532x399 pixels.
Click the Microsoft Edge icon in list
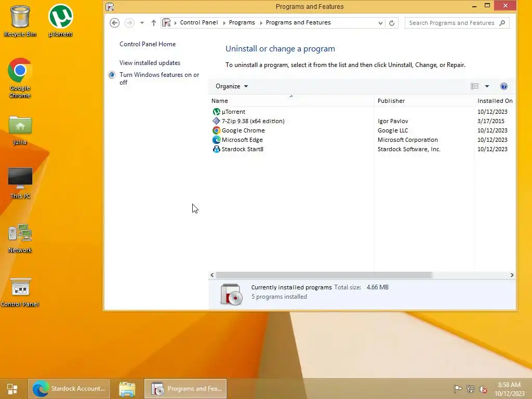click(x=216, y=139)
